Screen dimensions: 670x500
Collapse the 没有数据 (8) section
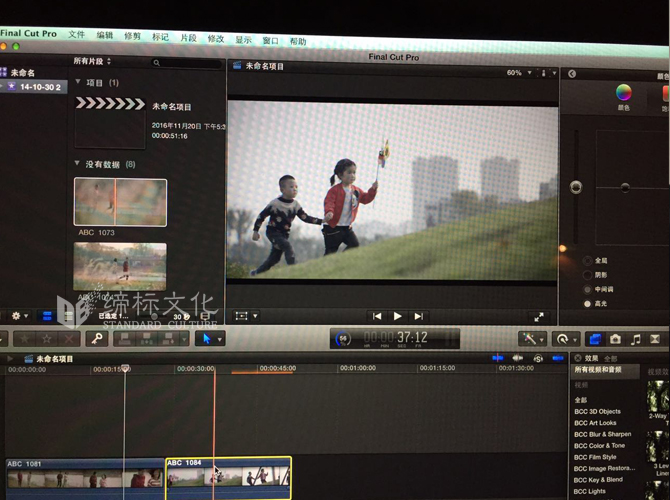77,163
